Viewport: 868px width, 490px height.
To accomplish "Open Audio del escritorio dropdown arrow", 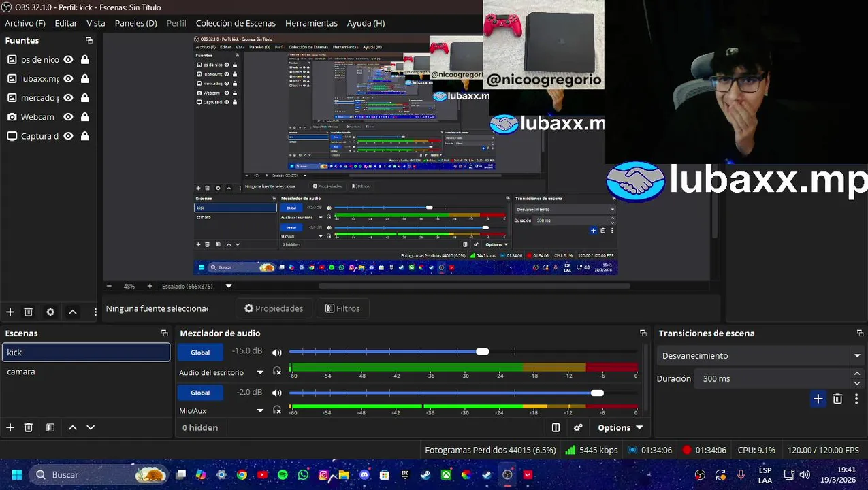I will [x=260, y=372].
